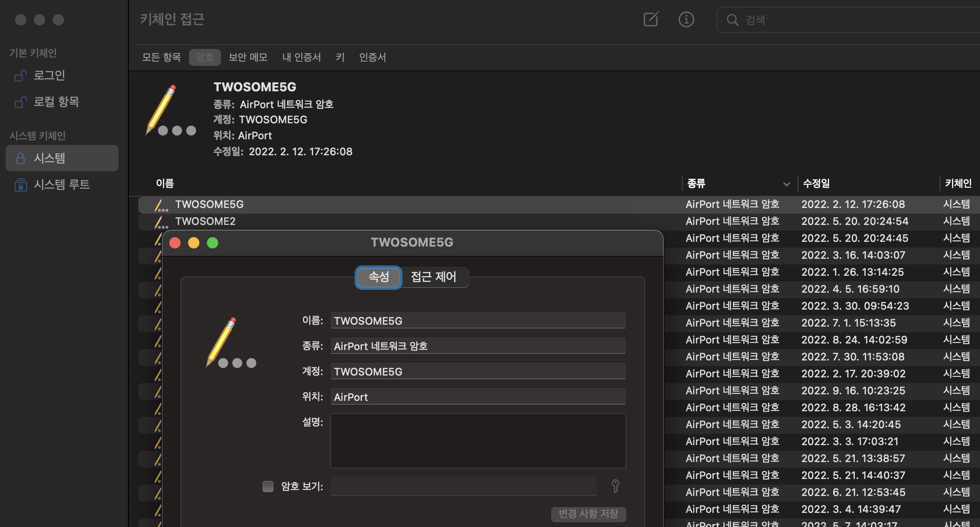Click the key icon next to password field
This screenshot has height=527, width=980.
coord(615,486)
